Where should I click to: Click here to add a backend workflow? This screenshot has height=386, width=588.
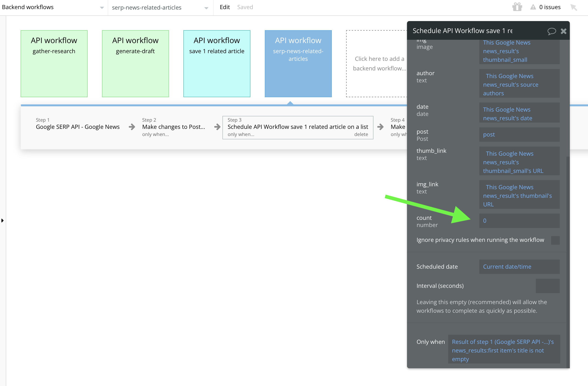coord(377,64)
